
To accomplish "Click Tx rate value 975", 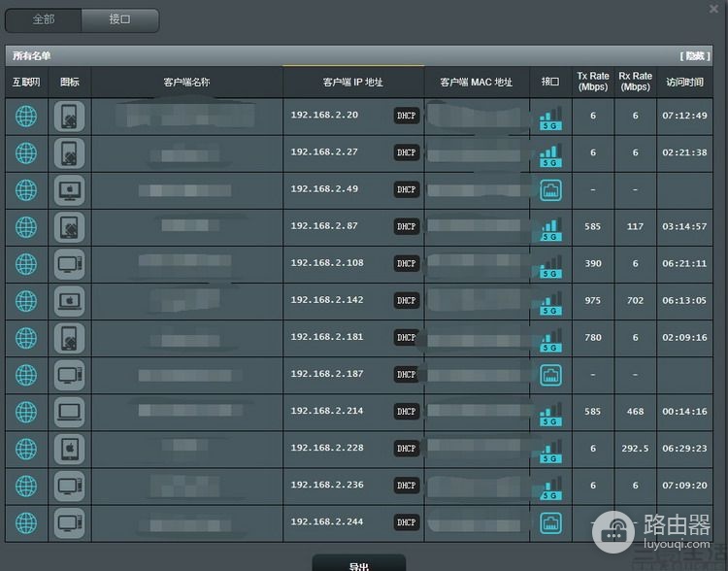I will [593, 301].
